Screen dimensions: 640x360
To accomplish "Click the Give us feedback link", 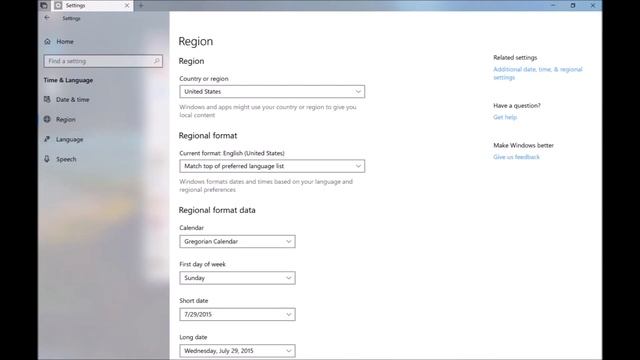I will coord(516,157).
